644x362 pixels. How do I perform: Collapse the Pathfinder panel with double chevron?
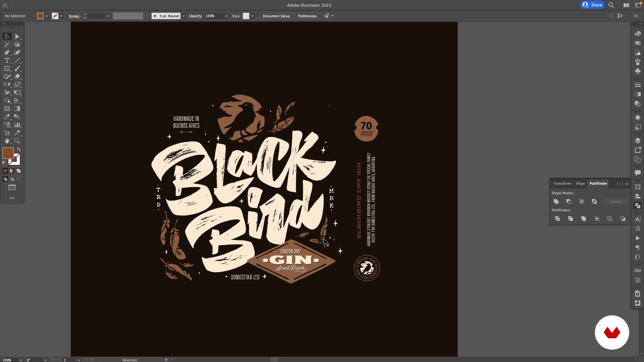coord(619,184)
